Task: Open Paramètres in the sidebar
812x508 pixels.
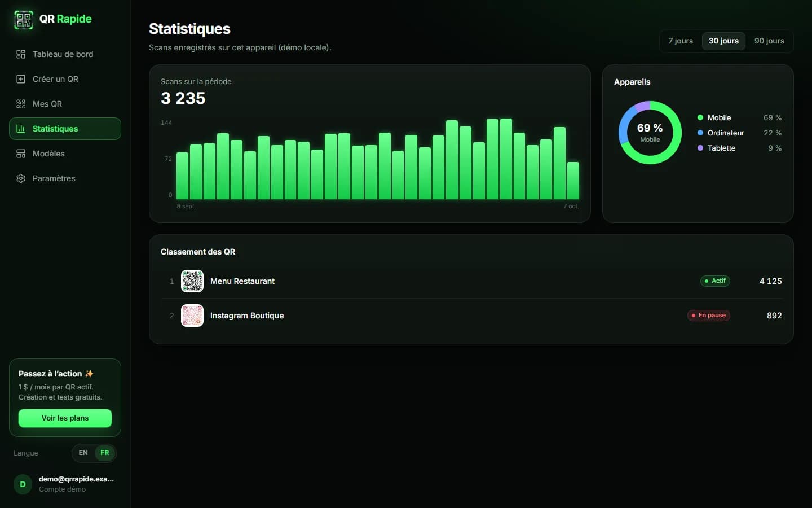Action: tap(65, 178)
